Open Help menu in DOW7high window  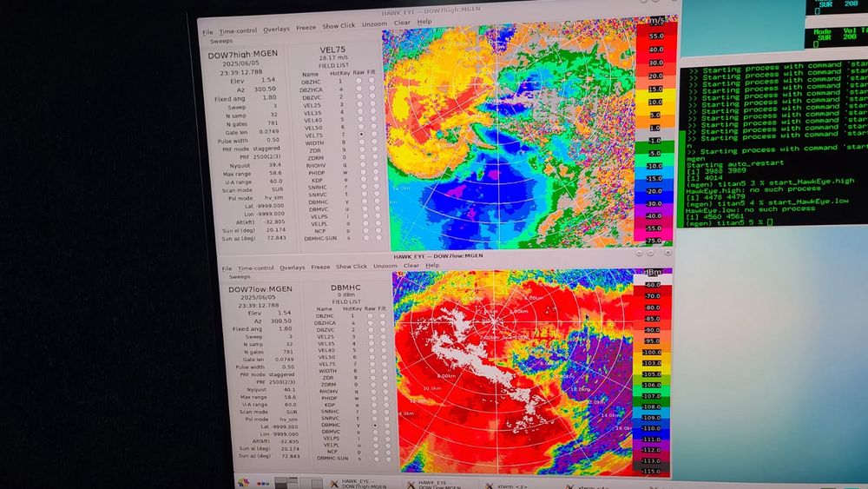[x=424, y=22]
